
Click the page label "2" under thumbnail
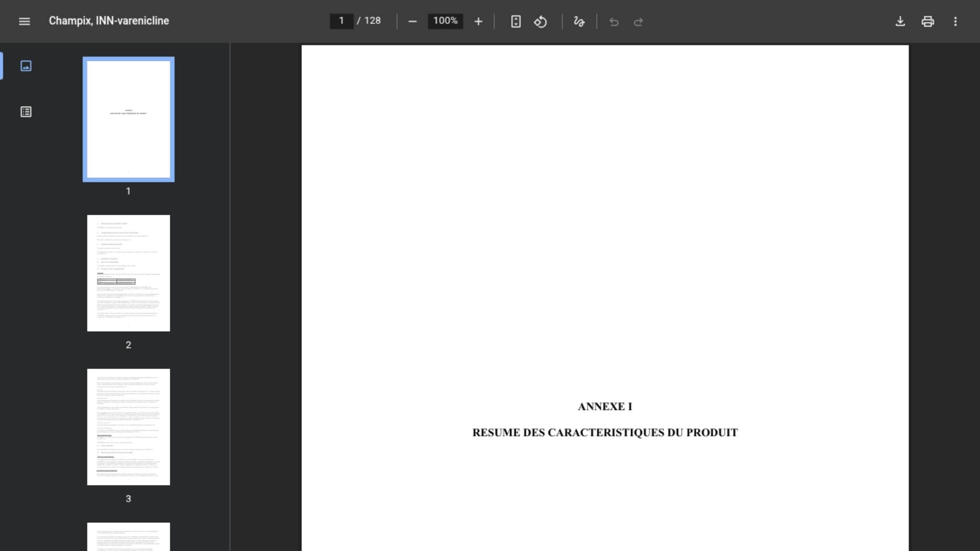128,345
